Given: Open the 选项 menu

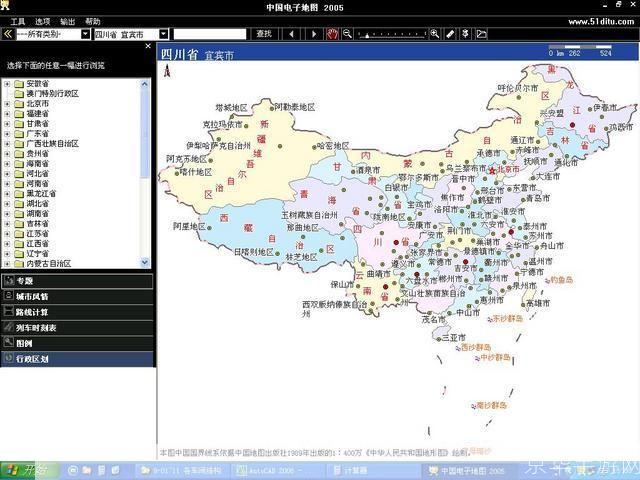Looking at the screenshot, I should tap(42, 21).
